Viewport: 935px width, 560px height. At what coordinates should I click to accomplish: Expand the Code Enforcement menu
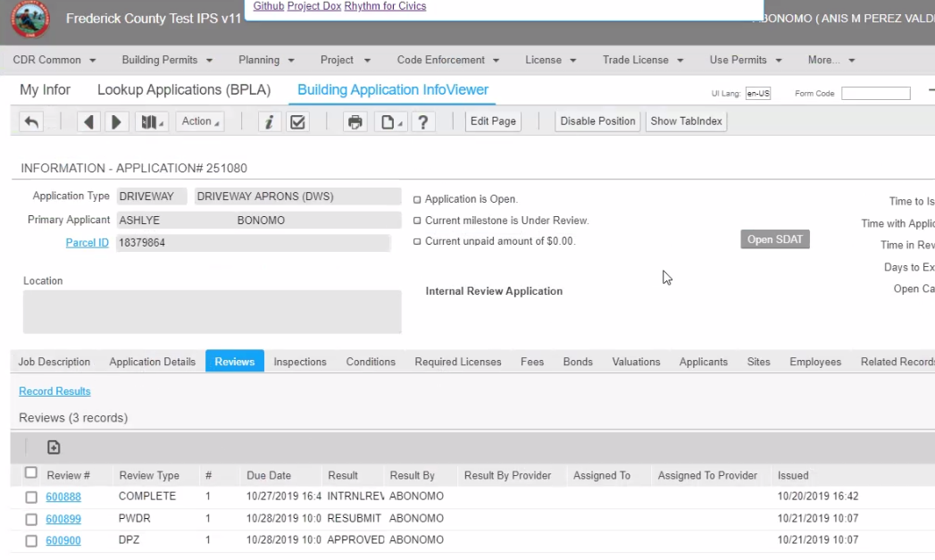[447, 60]
